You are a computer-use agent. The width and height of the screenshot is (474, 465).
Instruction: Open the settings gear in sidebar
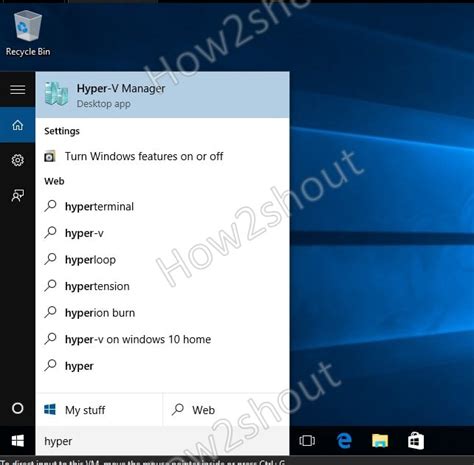(x=18, y=160)
